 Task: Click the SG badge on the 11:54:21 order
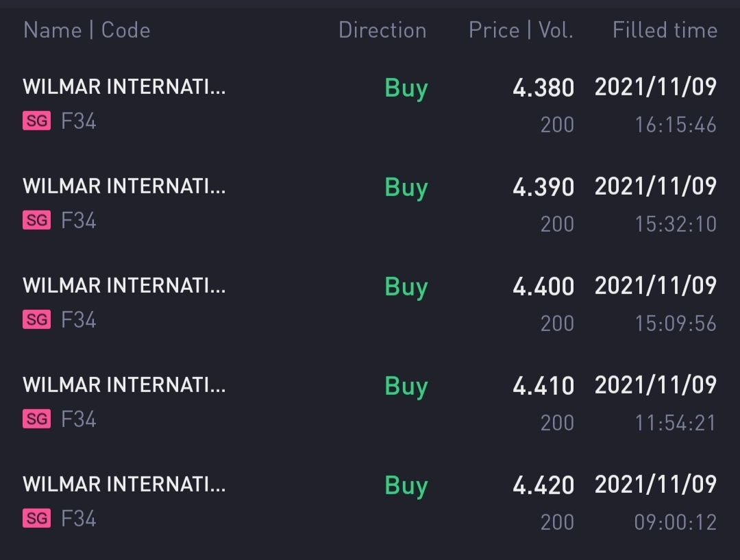[37, 419]
